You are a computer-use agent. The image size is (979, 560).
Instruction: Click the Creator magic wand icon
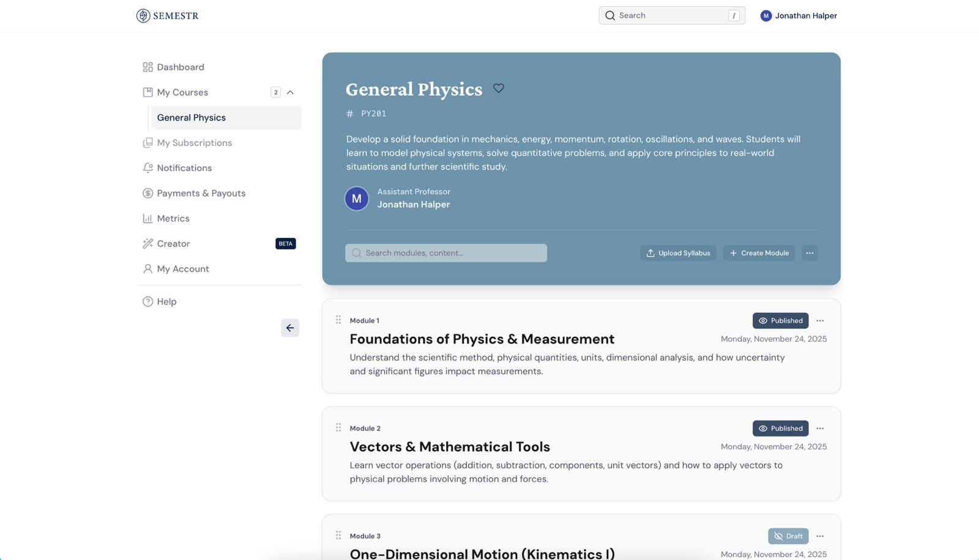(x=147, y=243)
